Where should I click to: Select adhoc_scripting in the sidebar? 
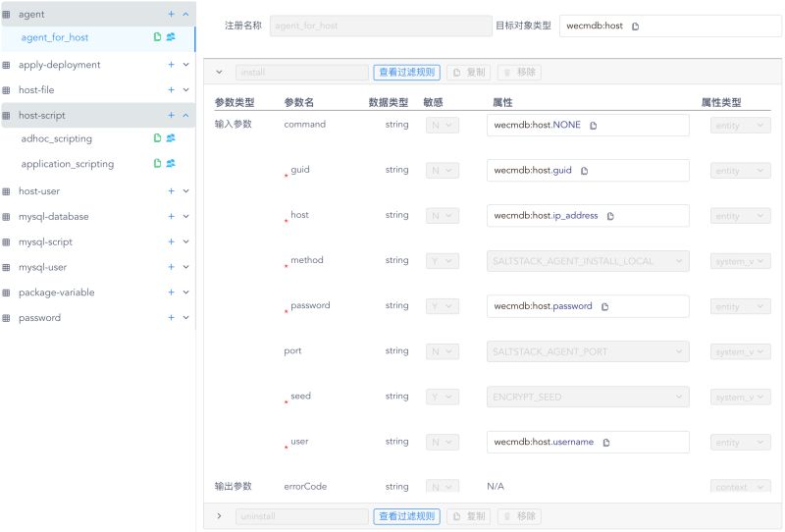pos(57,138)
